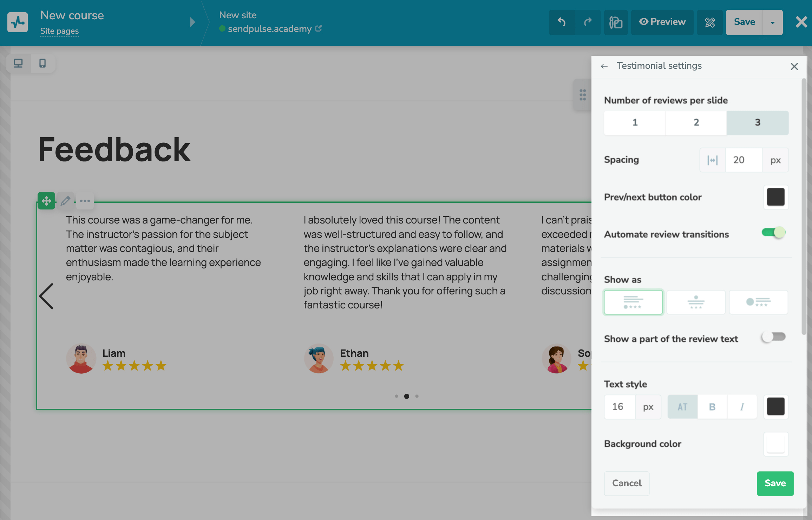
Task: Expand the New course breadcrumb arrow
Action: pyautogui.click(x=192, y=22)
